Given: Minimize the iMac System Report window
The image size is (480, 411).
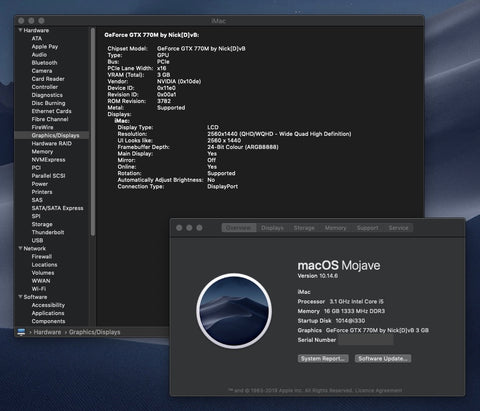Looking at the screenshot, I should [x=31, y=21].
